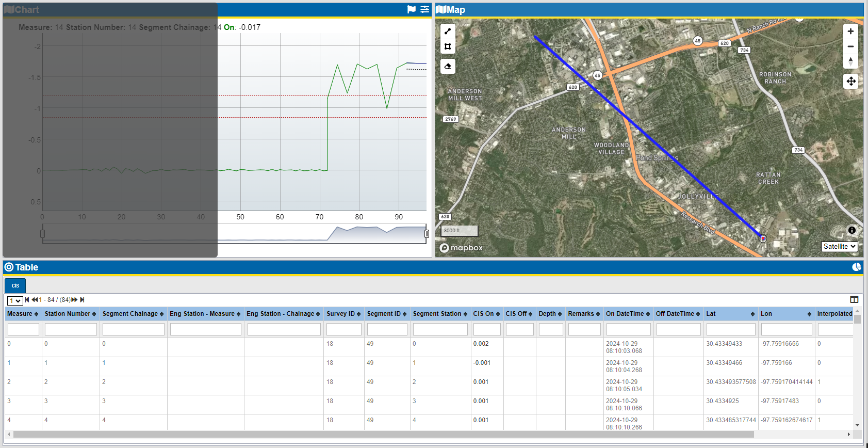Click the Survey ID filter input
868x448 pixels.
pyautogui.click(x=344, y=329)
